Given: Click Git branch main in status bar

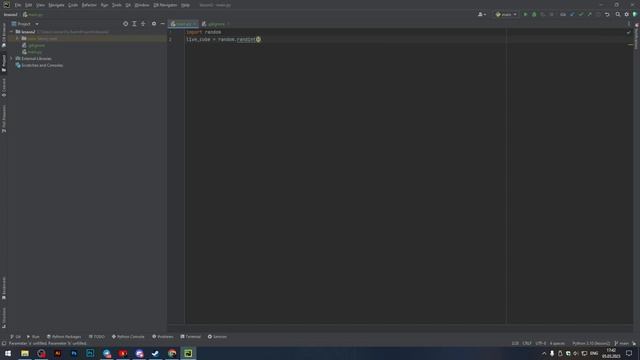Looking at the screenshot, I should 622,343.
